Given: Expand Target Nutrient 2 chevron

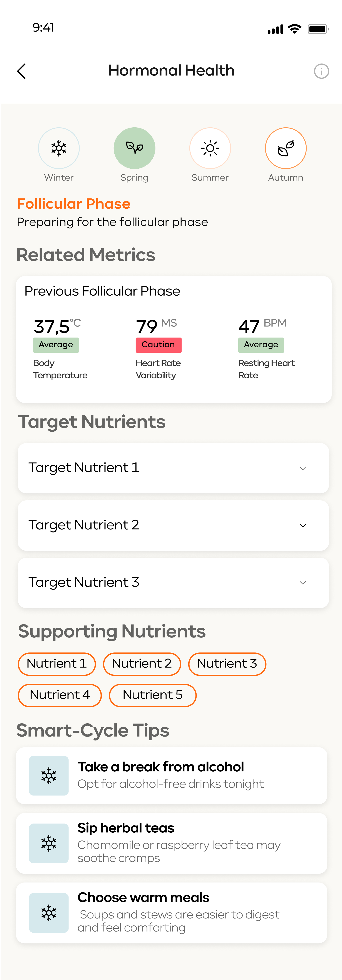Looking at the screenshot, I should [303, 525].
